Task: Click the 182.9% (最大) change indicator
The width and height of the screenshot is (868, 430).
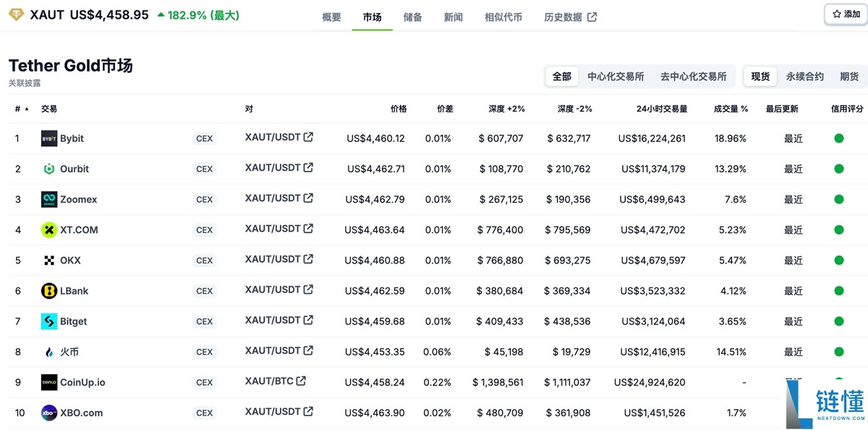Action: (198, 15)
